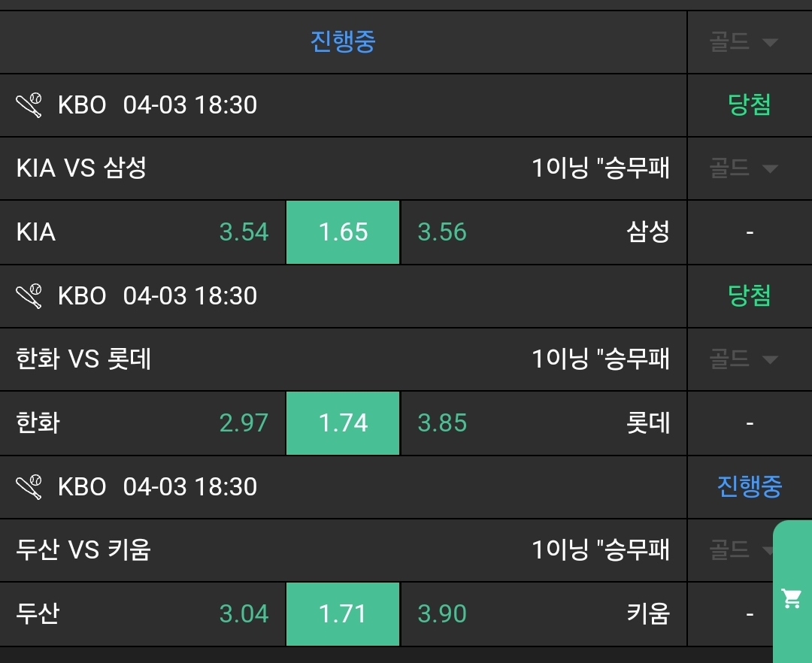
Task: Open 골드 dropdown in KIA VS 삼성 row
Action: [743, 168]
